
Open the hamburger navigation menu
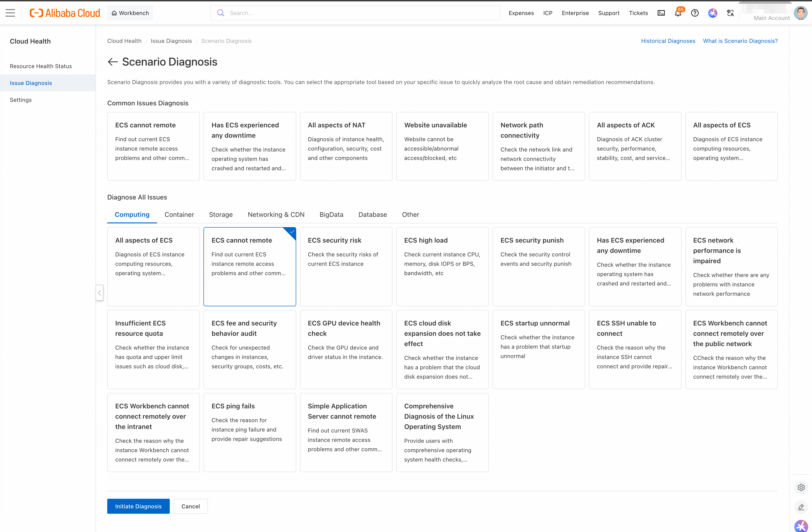tap(10, 13)
